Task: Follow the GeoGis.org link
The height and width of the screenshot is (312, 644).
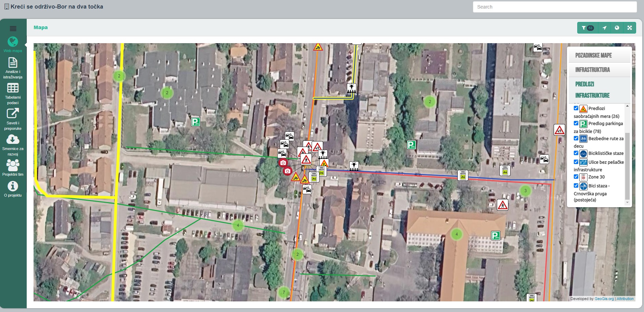Action: point(604,299)
